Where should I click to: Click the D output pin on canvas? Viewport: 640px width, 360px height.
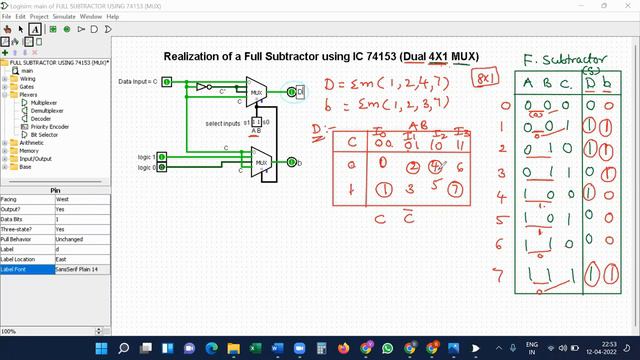291,92
